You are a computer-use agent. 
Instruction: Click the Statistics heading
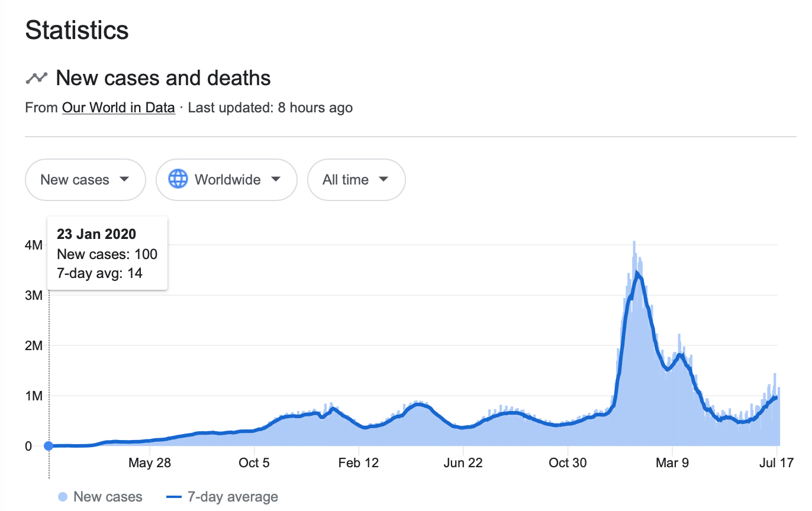(77, 30)
